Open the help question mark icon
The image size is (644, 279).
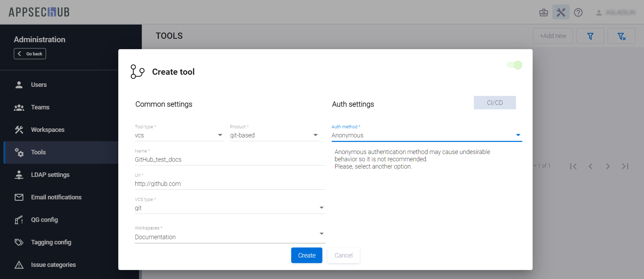tap(578, 13)
